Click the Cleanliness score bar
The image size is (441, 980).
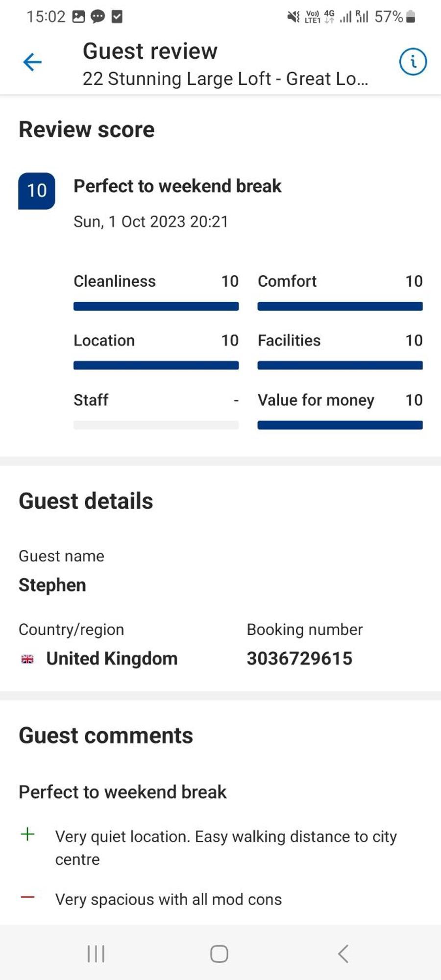coord(156,306)
